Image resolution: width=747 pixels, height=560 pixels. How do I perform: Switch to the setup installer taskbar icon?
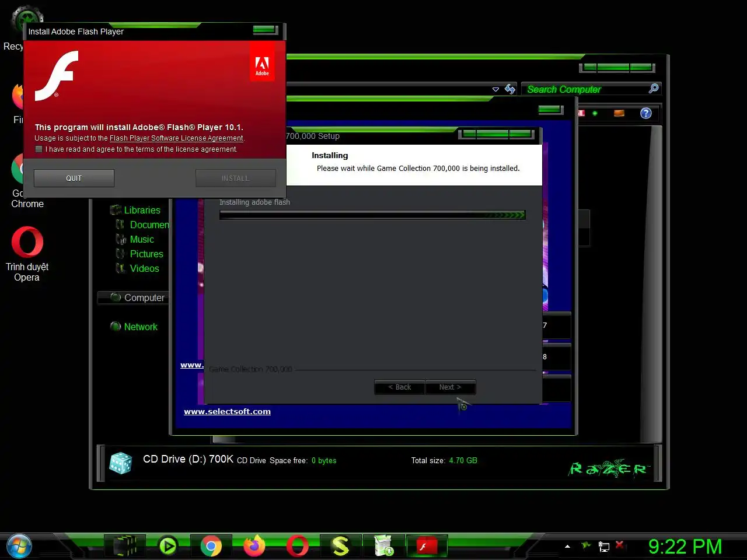coord(383,546)
